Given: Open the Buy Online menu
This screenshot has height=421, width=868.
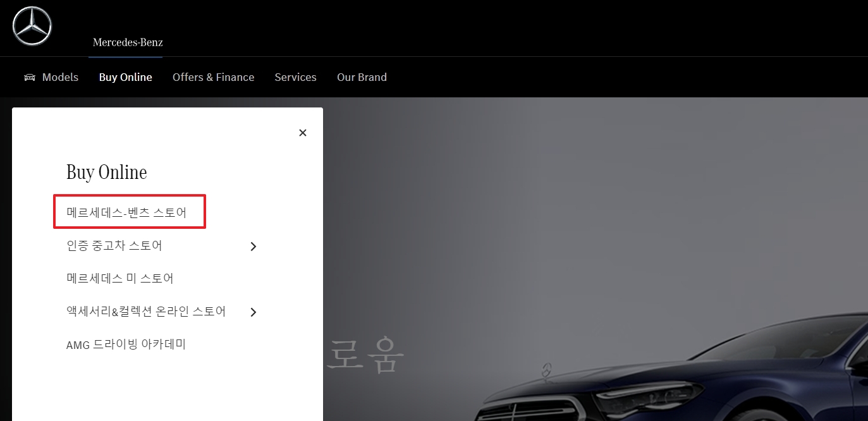Looking at the screenshot, I should tap(126, 77).
